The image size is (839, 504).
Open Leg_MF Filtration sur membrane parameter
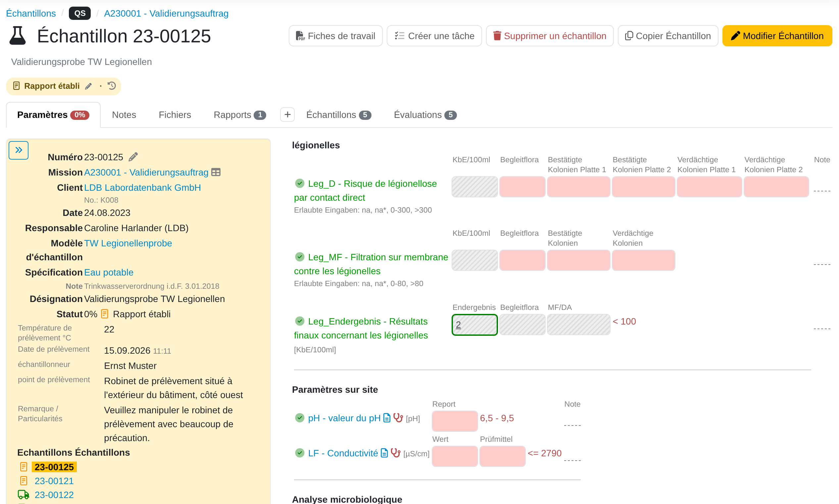(x=371, y=264)
